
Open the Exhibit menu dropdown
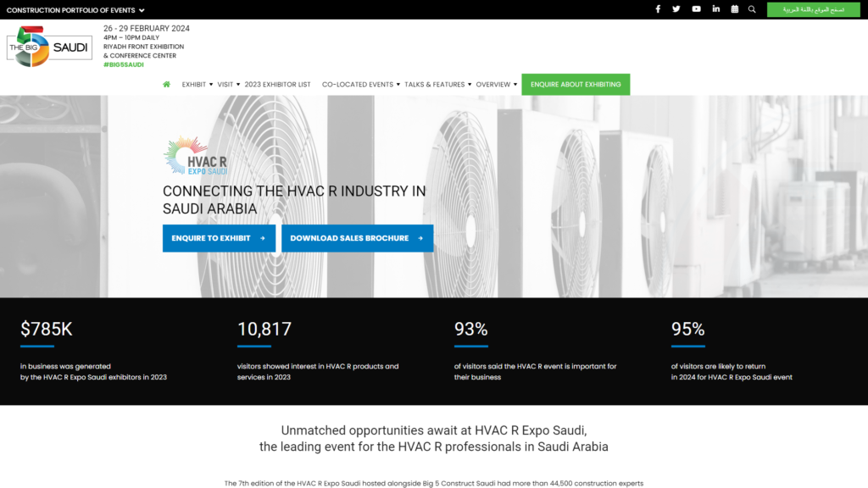pos(197,84)
